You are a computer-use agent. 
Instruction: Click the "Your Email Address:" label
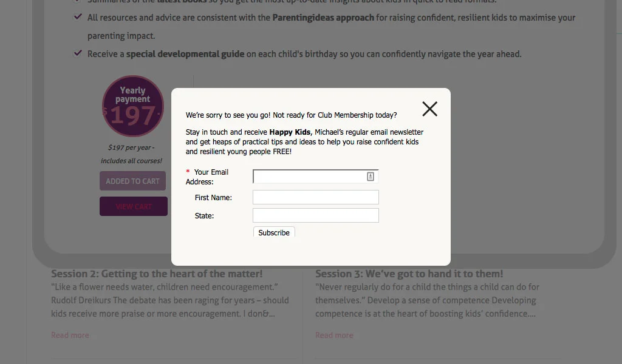(207, 177)
